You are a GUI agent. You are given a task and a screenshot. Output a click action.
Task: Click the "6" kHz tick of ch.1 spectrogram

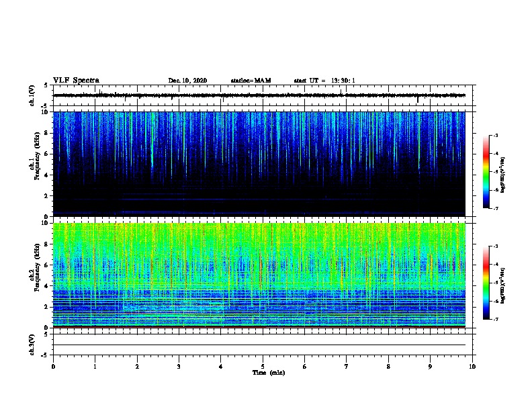click(47, 154)
